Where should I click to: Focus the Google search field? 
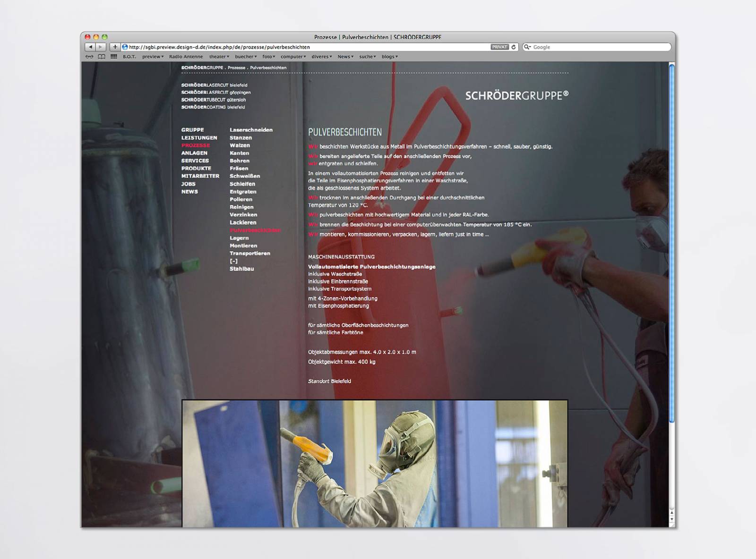597,47
